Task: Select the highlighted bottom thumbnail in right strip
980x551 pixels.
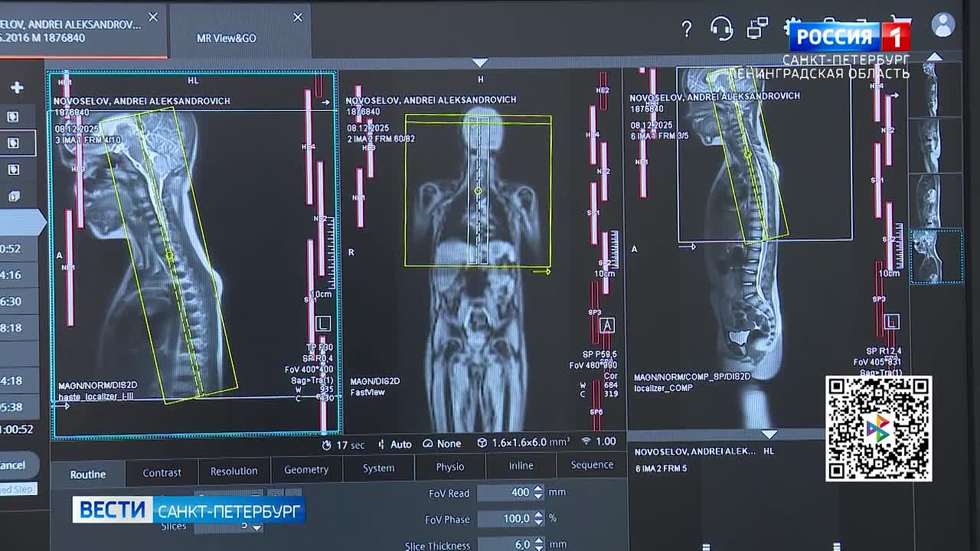Action: coord(936,257)
